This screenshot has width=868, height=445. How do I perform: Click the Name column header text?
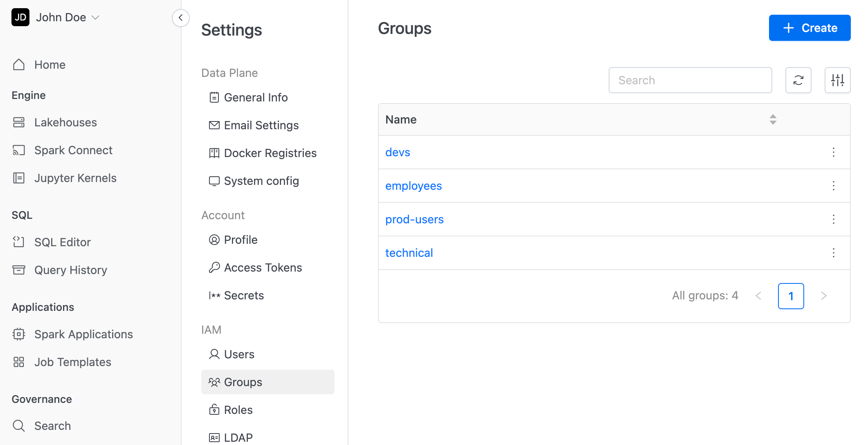point(401,119)
